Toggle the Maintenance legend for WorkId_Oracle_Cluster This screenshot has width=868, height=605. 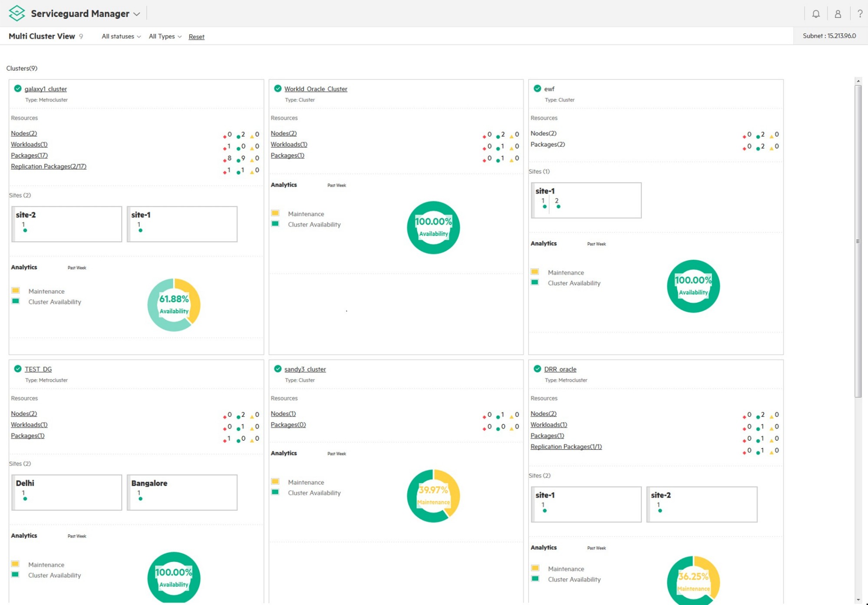[x=276, y=213]
